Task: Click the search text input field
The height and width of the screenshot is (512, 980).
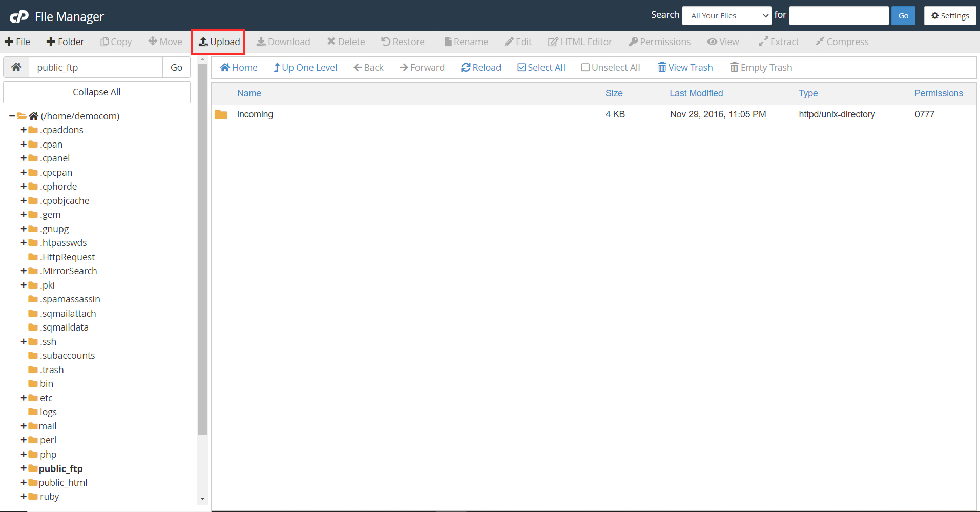Action: pyautogui.click(x=838, y=16)
